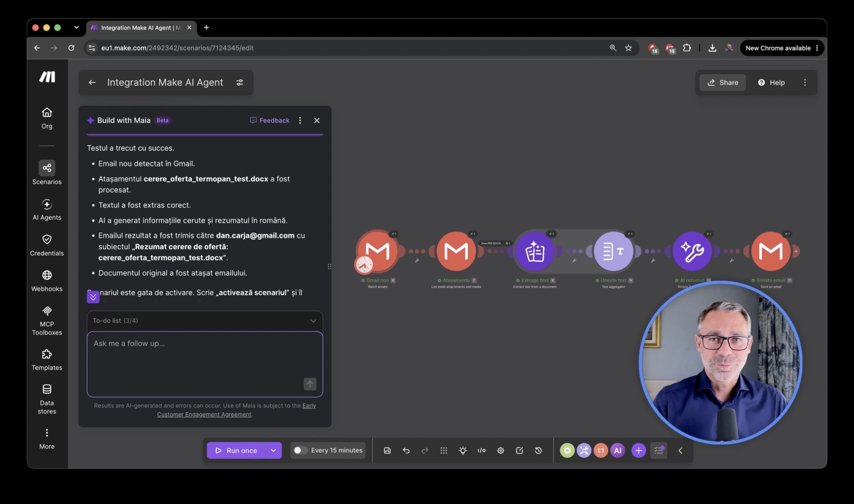Open the Run once dropdown arrow
Viewport: 854px width, 504px height.
pyautogui.click(x=273, y=450)
